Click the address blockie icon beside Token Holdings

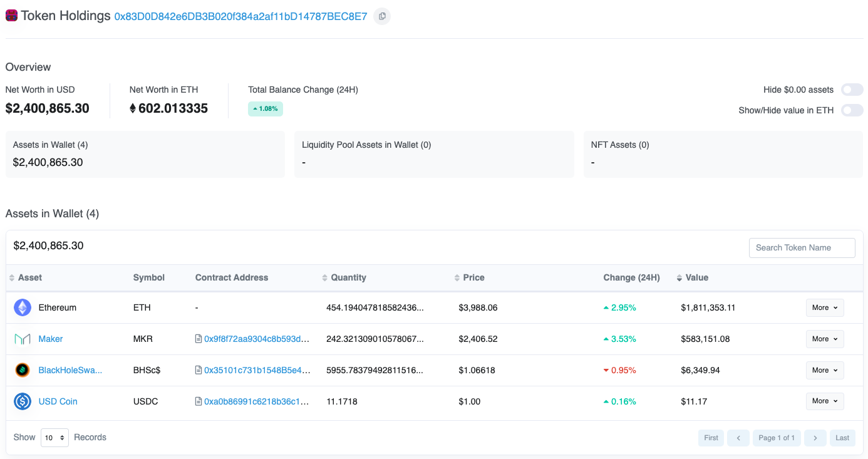(11, 16)
